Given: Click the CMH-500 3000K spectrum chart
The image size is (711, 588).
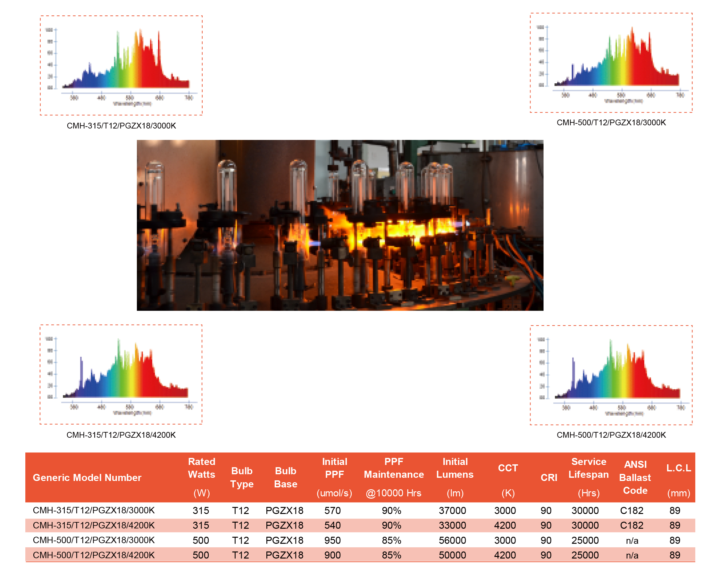Looking at the screenshot, I should tap(611, 62).
